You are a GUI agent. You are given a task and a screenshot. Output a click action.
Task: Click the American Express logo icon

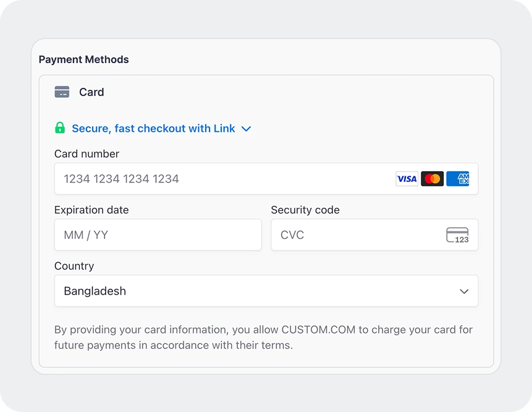pyautogui.click(x=458, y=179)
